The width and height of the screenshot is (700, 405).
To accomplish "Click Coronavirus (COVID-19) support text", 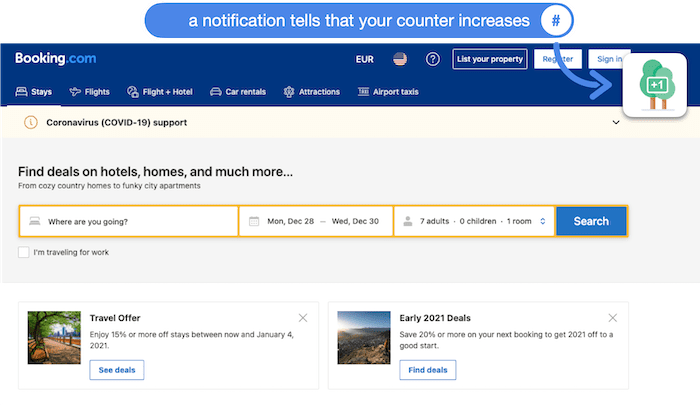I will pos(117,122).
